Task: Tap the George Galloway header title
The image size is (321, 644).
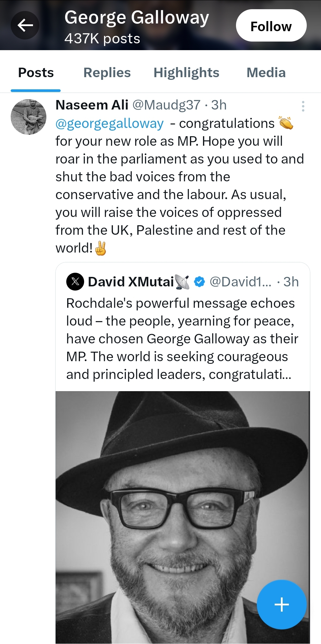Action: (x=137, y=18)
